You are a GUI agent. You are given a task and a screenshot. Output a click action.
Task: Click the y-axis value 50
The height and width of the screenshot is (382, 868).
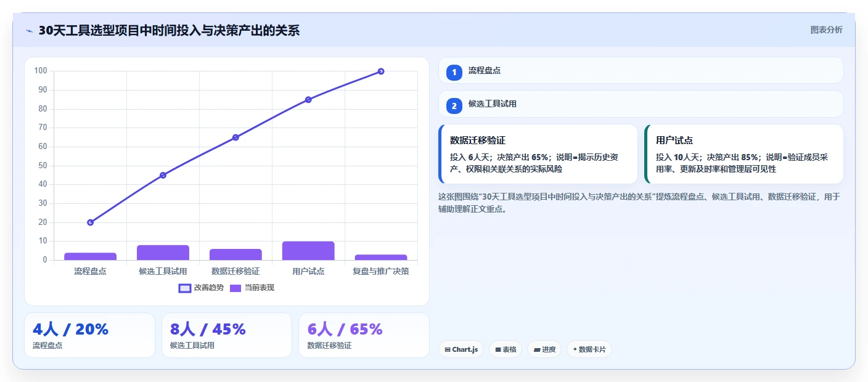click(43, 166)
